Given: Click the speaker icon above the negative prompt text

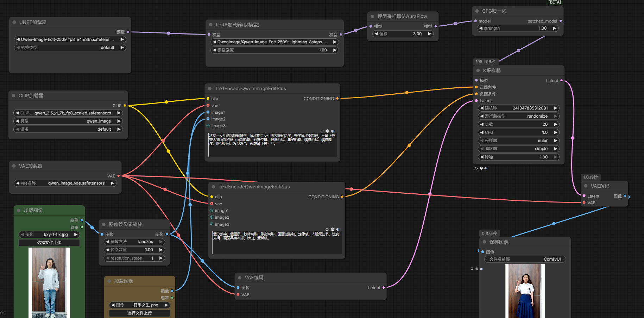Looking at the screenshot, I should pos(337,229).
